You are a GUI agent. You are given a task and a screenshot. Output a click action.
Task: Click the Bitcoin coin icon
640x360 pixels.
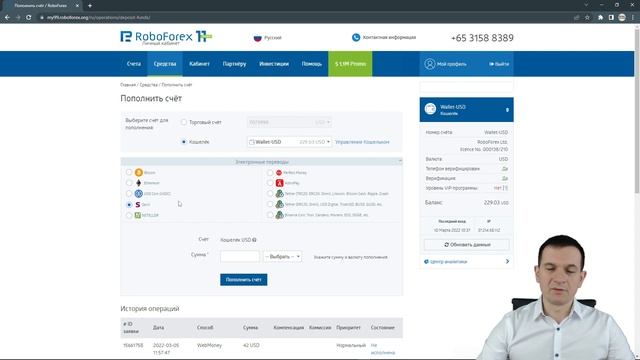click(139, 173)
